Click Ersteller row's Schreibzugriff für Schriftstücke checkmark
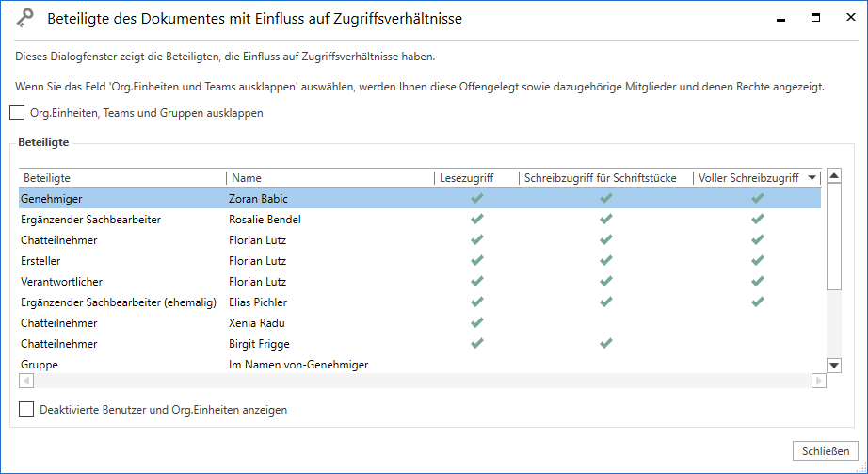868x474 pixels. coord(606,261)
